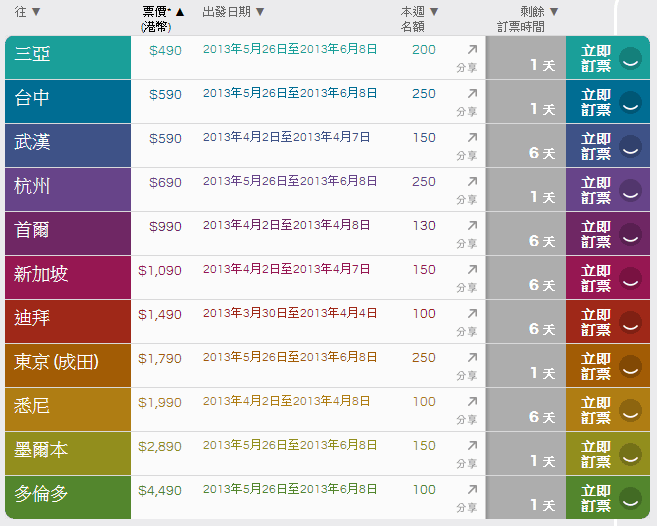Click the smiley icon in the 杭州 row
657x526 pixels.
[x=630, y=190]
